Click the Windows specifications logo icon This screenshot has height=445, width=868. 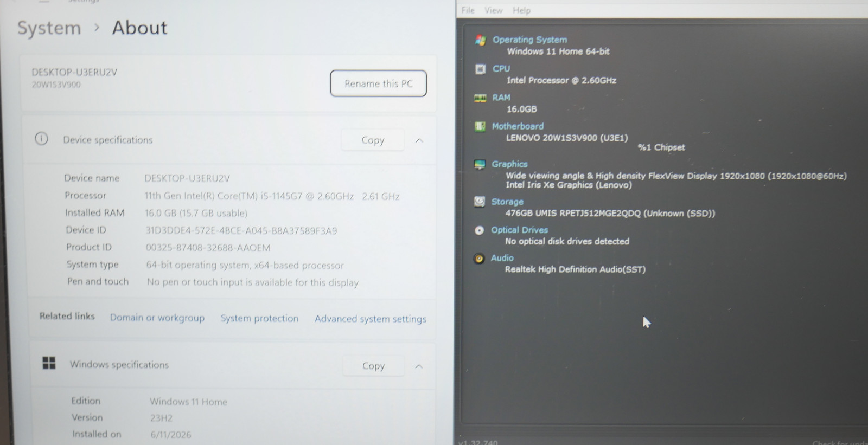[x=49, y=363]
